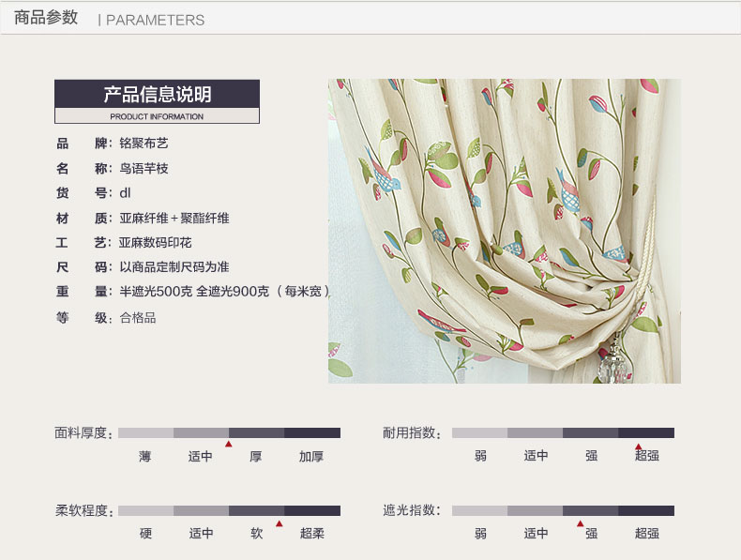Select the brand value 铭聚布艺

coord(144,144)
